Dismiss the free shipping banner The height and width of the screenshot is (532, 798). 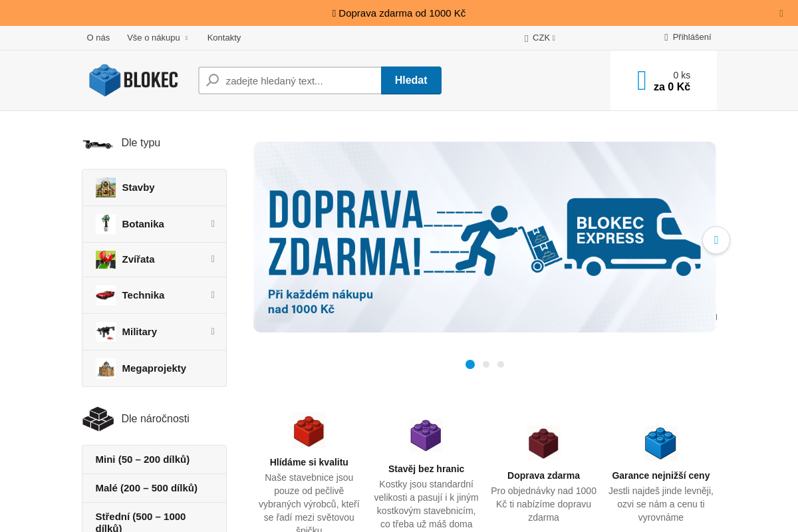coord(781,13)
